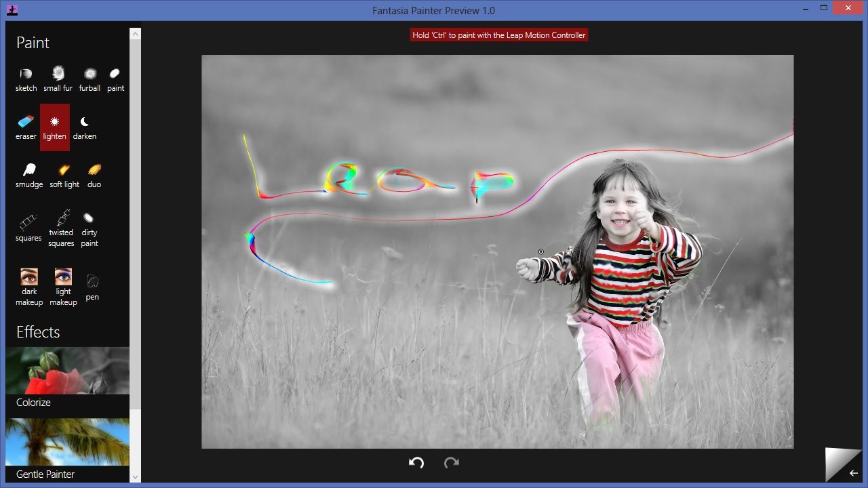Select the pen tool
Image resolution: width=868 pixels, height=488 pixels.
(x=92, y=286)
